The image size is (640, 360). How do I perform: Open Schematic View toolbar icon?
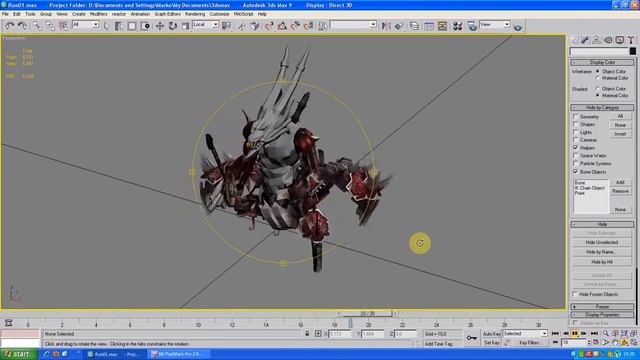tap(442, 26)
